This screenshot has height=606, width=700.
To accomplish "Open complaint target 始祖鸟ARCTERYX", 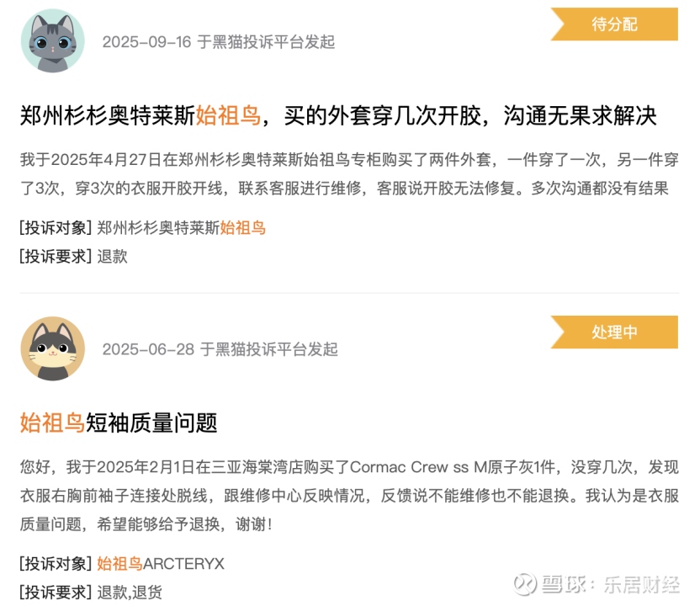I will tap(160, 564).
